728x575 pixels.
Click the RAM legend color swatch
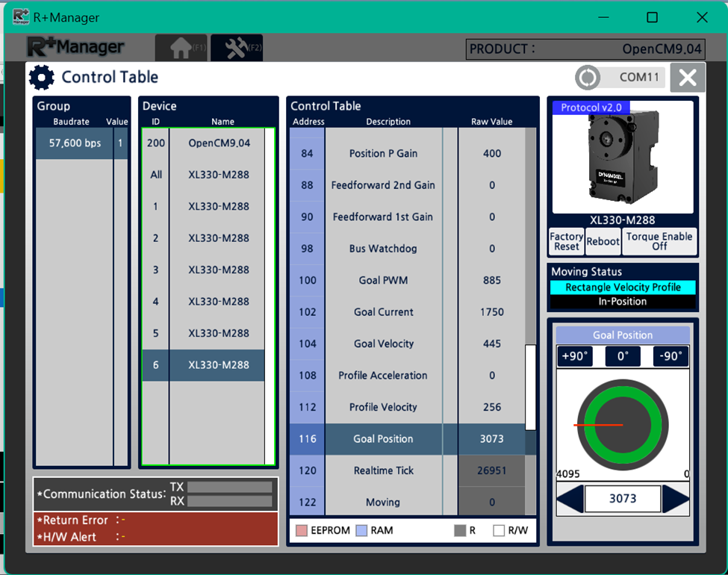[361, 530]
